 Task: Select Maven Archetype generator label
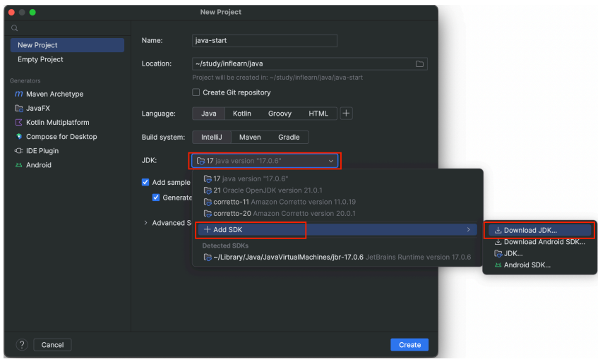pyautogui.click(x=55, y=94)
